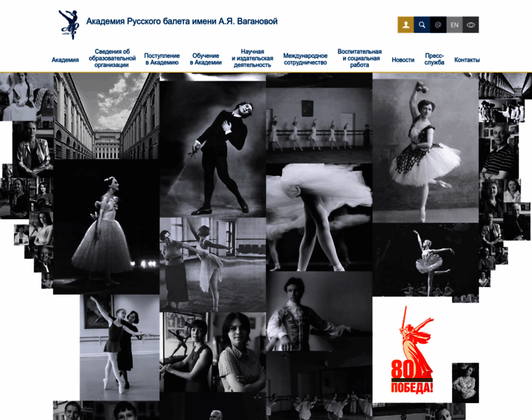The width and height of the screenshot is (532, 420).
Task: Go to Новости section
Action: (x=403, y=59)
